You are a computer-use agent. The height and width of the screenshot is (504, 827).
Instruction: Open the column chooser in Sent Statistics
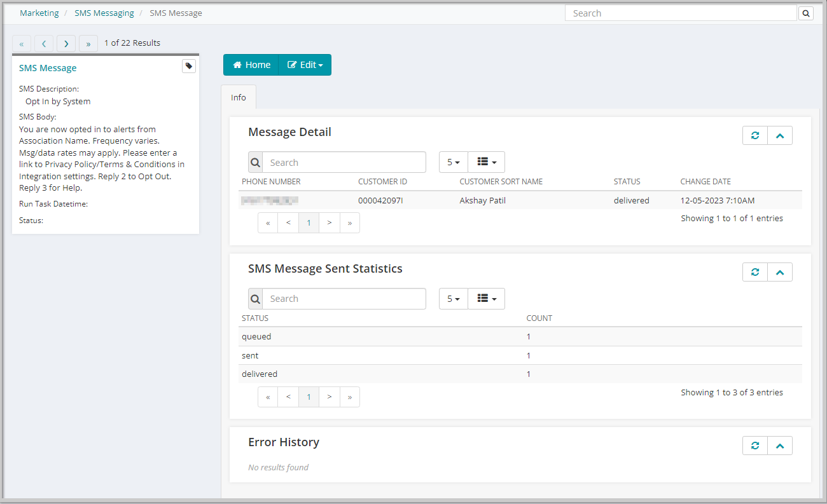coord(486,298)
